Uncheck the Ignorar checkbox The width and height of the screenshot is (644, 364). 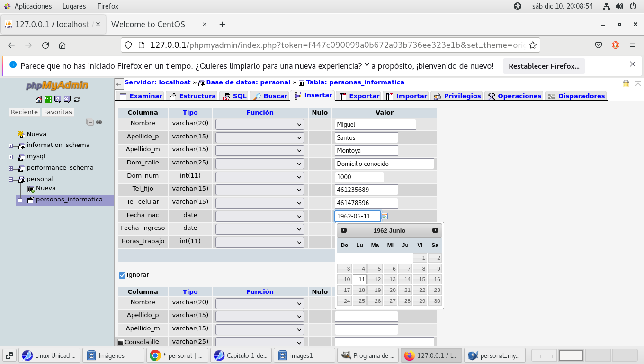pyautogui.click(x=122, y=275)
